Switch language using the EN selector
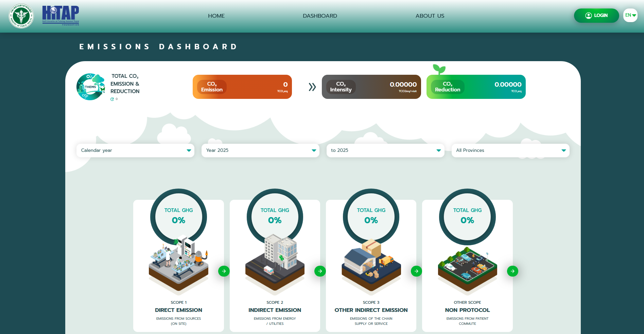 pos(630,15)
